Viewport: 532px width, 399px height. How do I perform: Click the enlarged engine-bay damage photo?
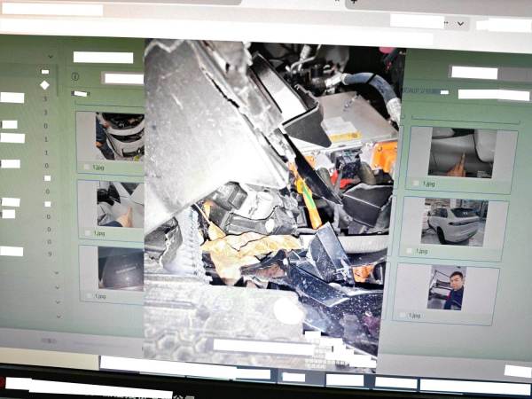point(266,195)
